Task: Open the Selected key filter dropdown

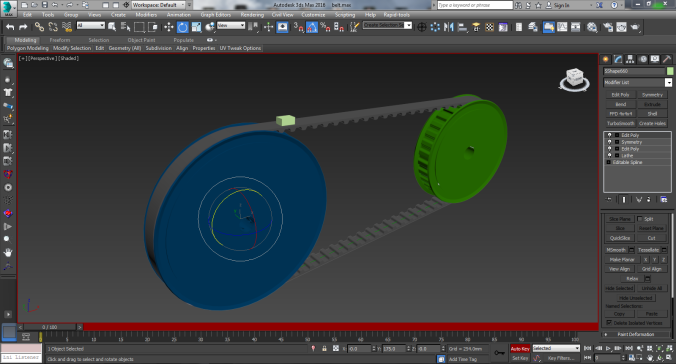Action: click(x=556, y=348)
